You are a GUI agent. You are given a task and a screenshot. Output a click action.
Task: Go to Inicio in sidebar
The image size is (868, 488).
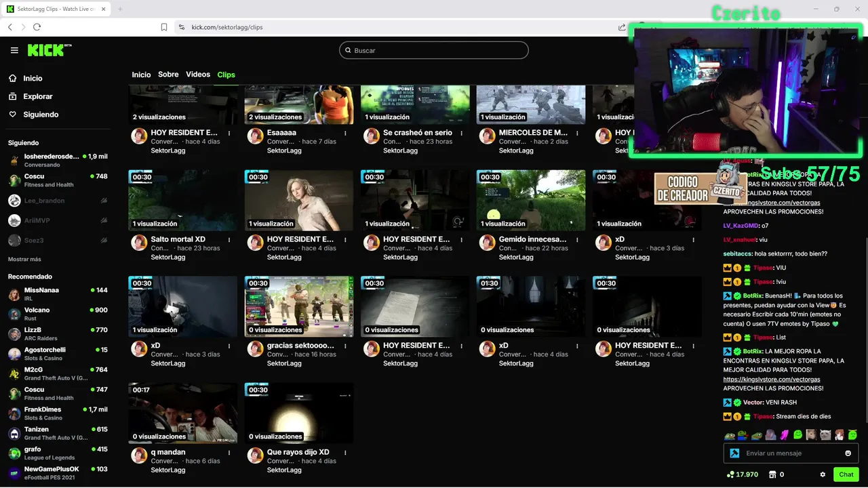(33, 79)
